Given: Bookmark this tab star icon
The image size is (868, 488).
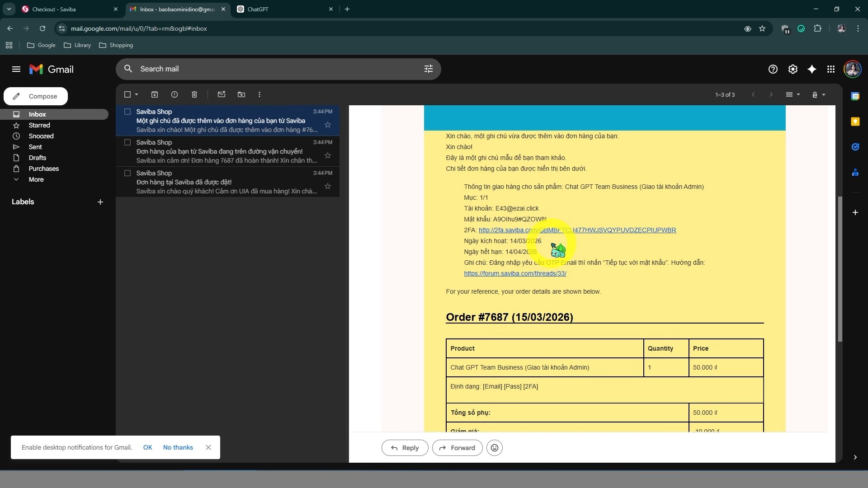Looking at the screenshot, I should (x=762, y=28).
